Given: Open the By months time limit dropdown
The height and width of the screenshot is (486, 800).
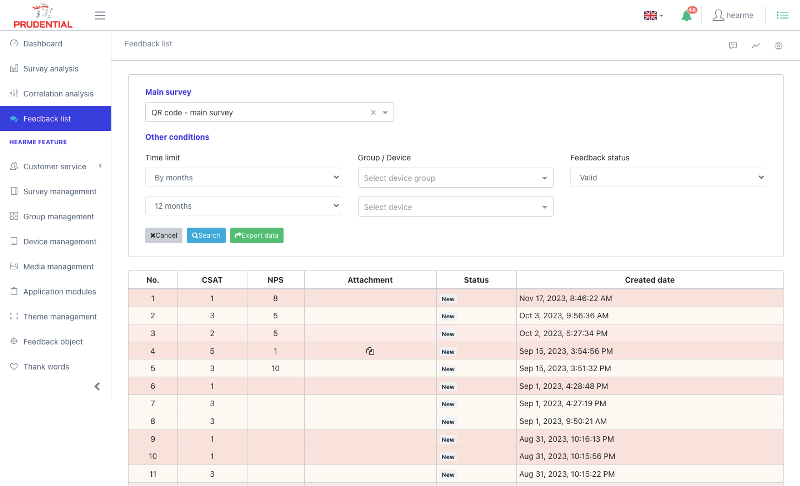Looking at the screenshot, I should (x=243, y=177).
